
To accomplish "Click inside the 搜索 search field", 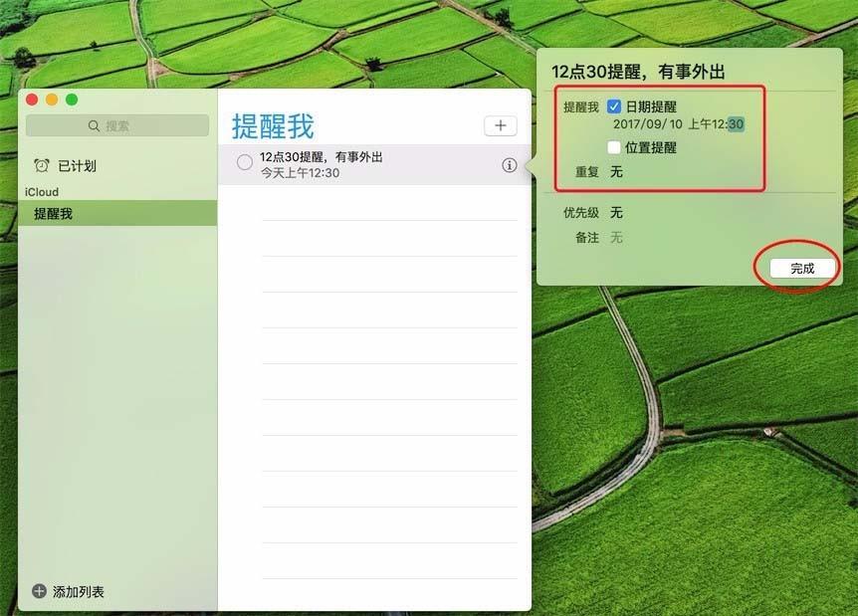I will tap(119, 125).
